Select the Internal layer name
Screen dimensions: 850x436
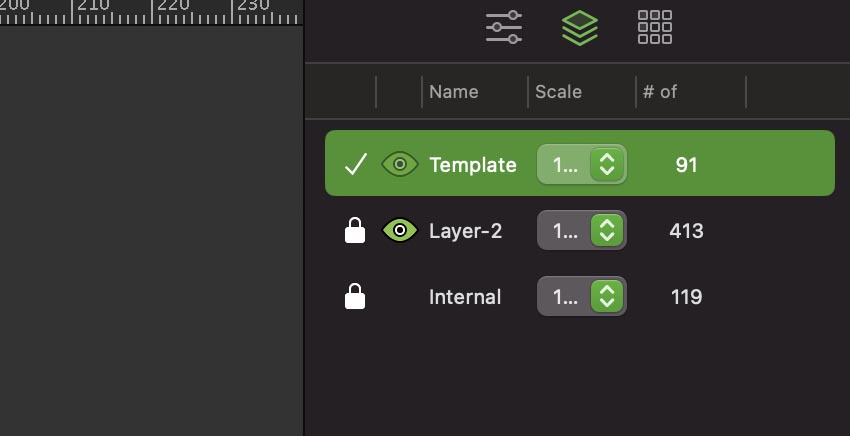(x=465, y=297)
